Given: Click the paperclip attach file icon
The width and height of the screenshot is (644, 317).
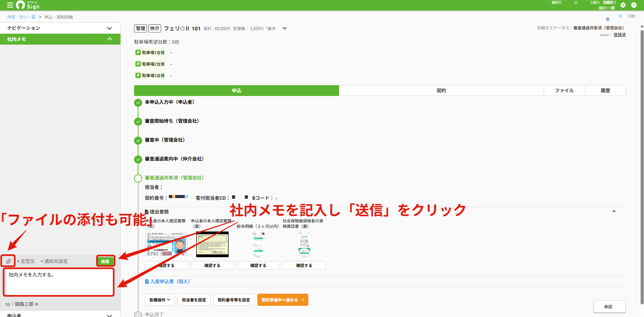Looking at the screenshot, I should pos(8,261).
